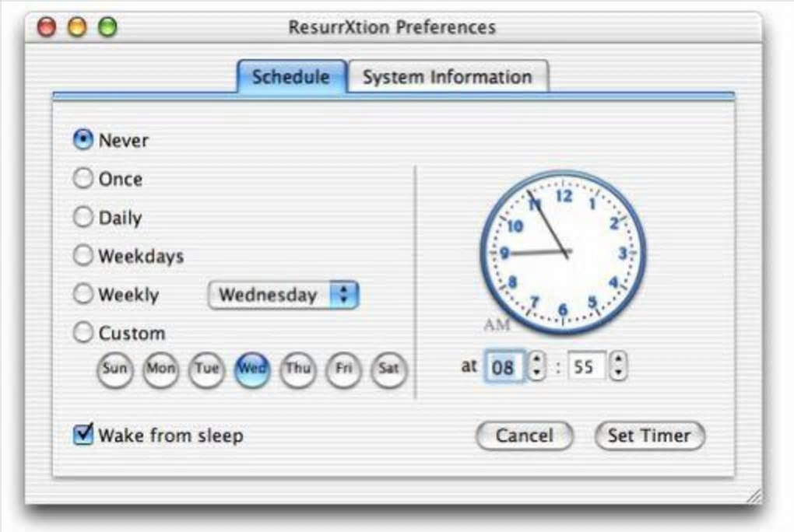Image resolution: width=794 pixels, height=532 pixels.
Task: Decrease minutes with stepper down arrow
Action: point(618,373)
